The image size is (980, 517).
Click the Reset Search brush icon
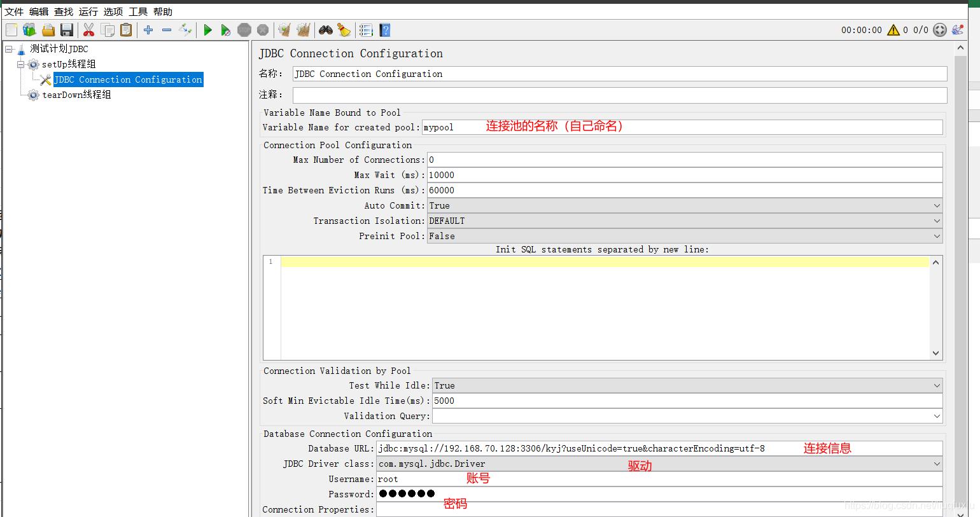click(344, 30)
